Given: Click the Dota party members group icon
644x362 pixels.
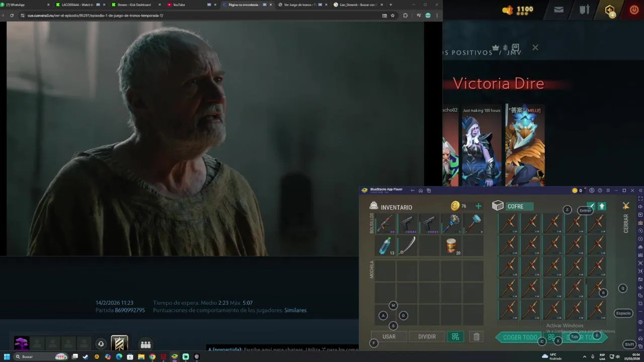Looking at the screenshot, I should point(146,344).
